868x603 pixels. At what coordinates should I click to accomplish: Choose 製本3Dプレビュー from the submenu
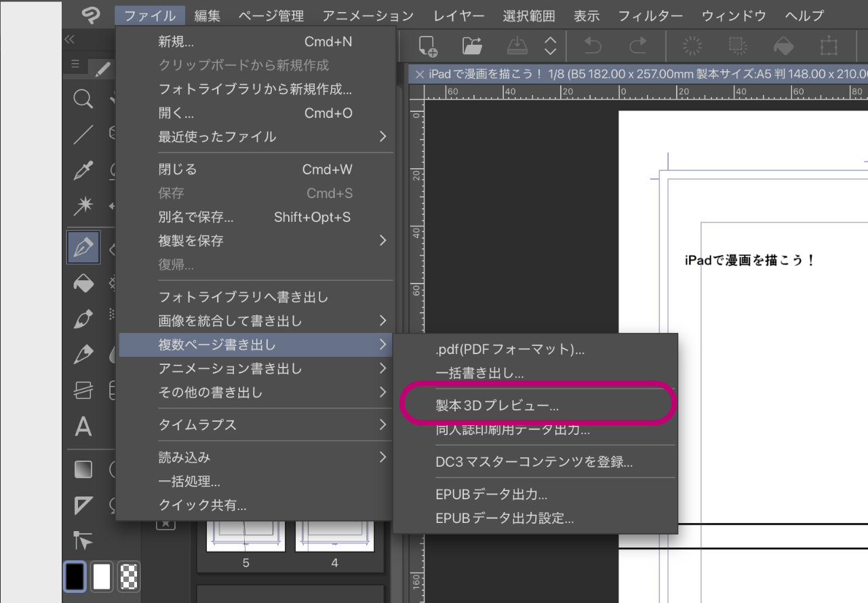(497, 406)
